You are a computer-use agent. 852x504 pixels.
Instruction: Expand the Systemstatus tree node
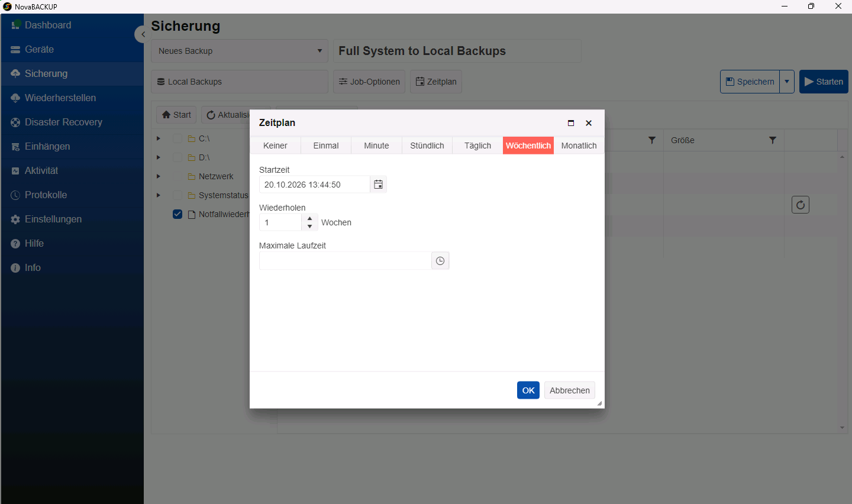(158, 195)
